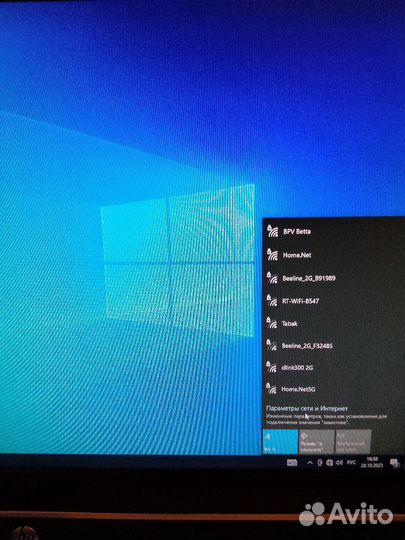Choose the Home.Net5G network
Screen dimensions: 405x540
[x=333, y=389]
